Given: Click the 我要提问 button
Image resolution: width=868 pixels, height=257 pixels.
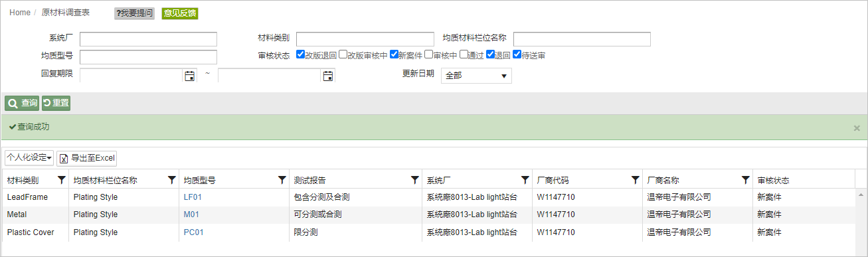Looking at the screenshot, I should click(134, 13).
